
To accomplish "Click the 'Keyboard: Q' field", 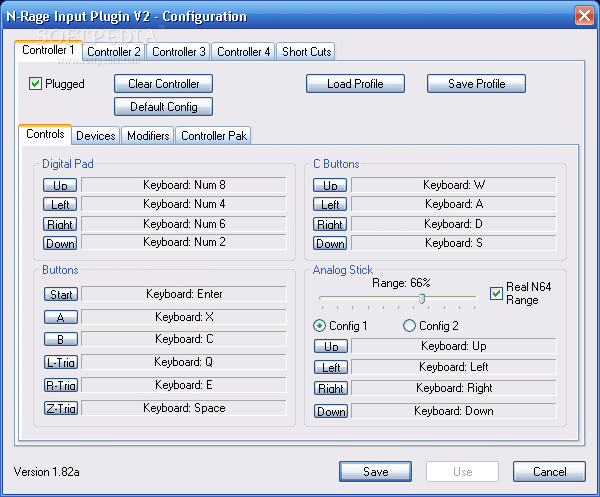I will [184, 362].
